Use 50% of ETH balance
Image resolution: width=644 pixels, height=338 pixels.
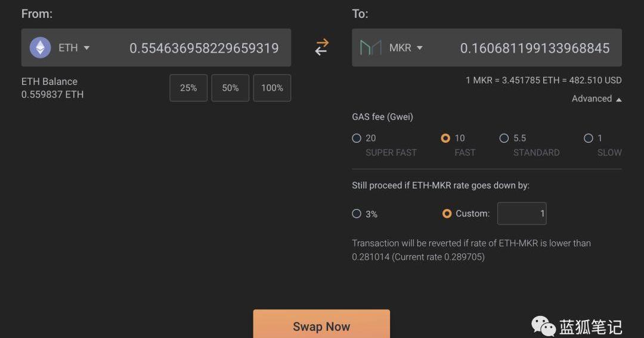pos(230,88)
